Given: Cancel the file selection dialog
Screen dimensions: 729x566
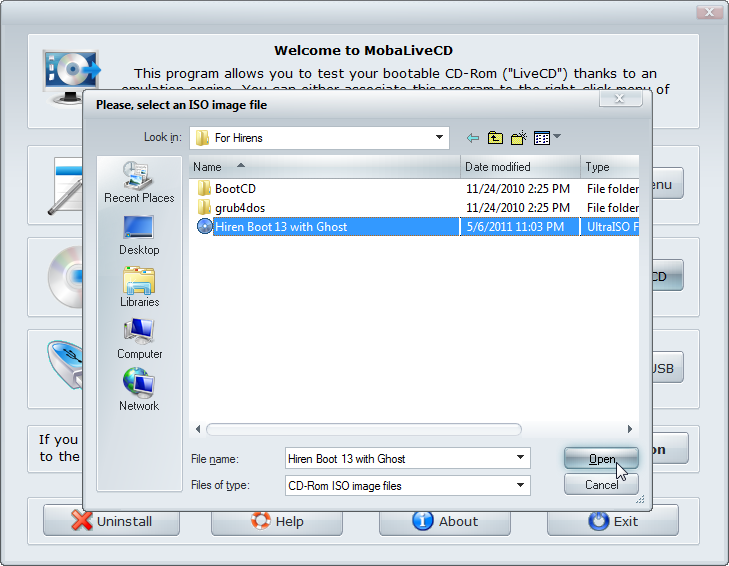Looking at the screenshot, I should point(601,485).
